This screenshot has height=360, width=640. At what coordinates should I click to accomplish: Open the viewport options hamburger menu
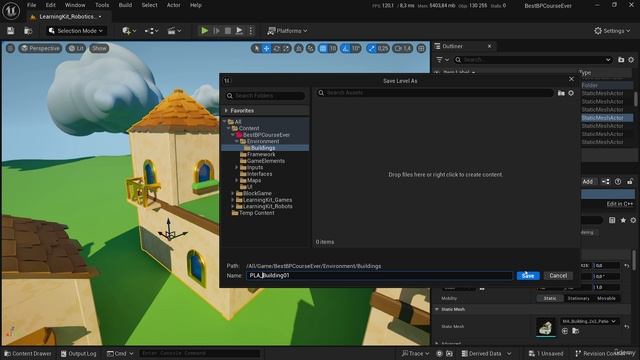tap(10, 48)
